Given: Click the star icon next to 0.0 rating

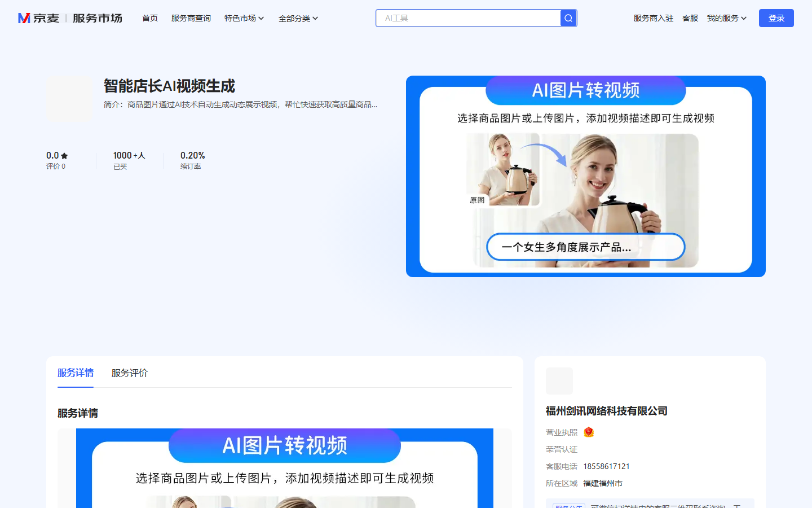Looking at the screenshot, I should coord(64,156).
